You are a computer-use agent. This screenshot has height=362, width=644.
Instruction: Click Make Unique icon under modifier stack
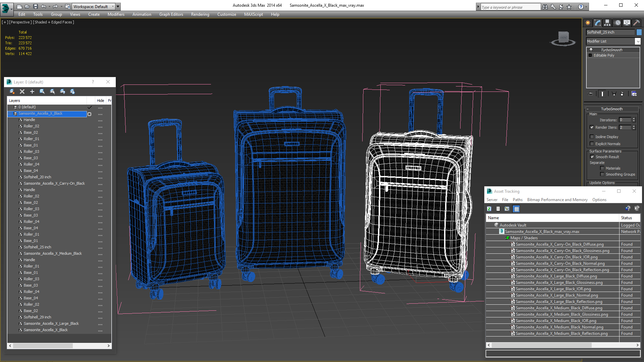614,94
